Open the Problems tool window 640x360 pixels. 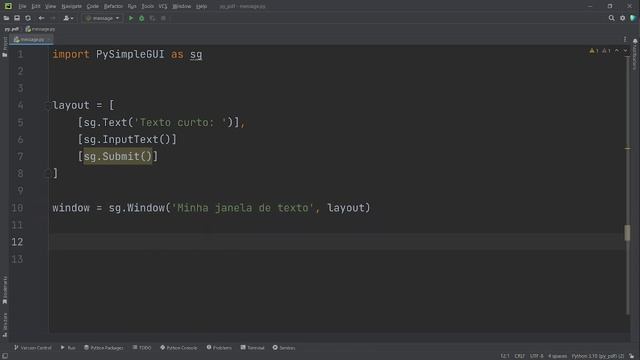[219, 348]
